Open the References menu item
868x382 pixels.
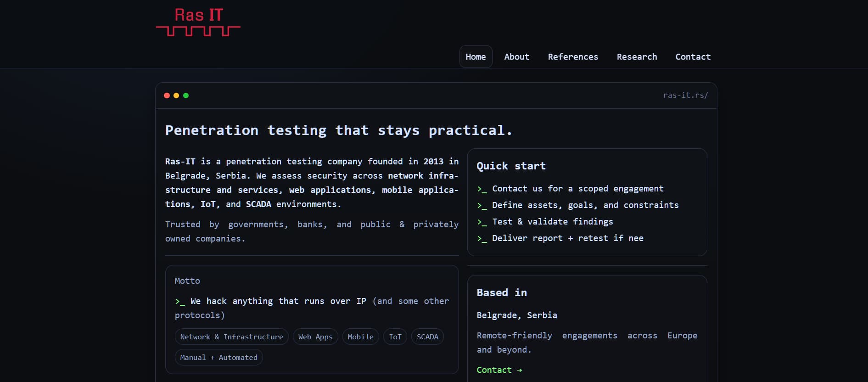pos(573,56)
